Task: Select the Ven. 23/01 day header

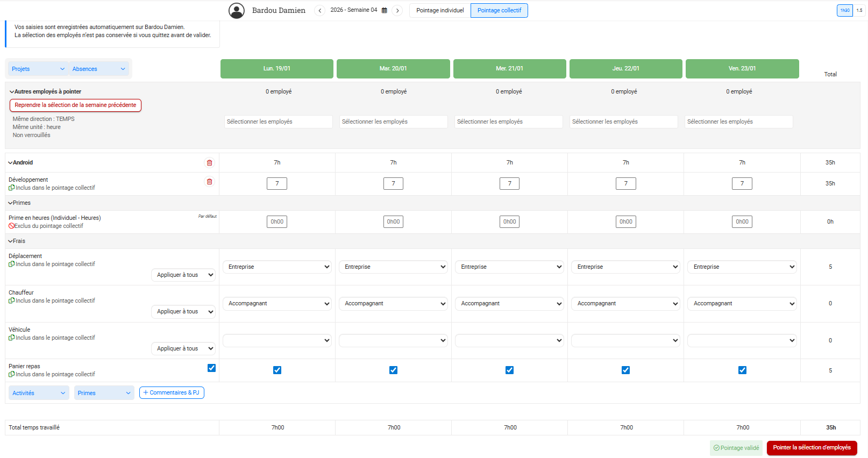Action: click(742, 69)
